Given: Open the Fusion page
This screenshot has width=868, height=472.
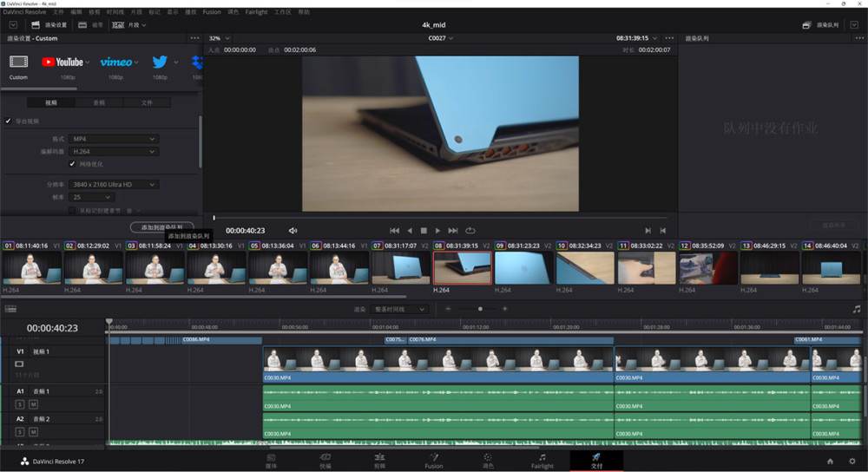Looking at the screenshot, I should tap(433, 461).
